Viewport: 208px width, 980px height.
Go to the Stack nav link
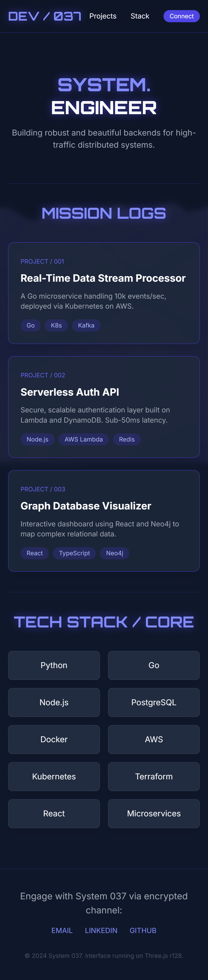coord(140,16)
